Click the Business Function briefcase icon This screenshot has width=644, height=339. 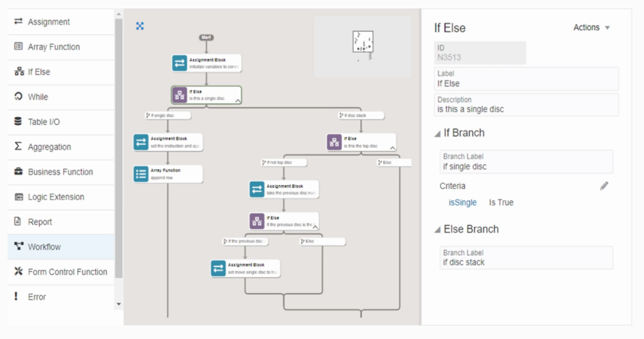coord(19,171)
